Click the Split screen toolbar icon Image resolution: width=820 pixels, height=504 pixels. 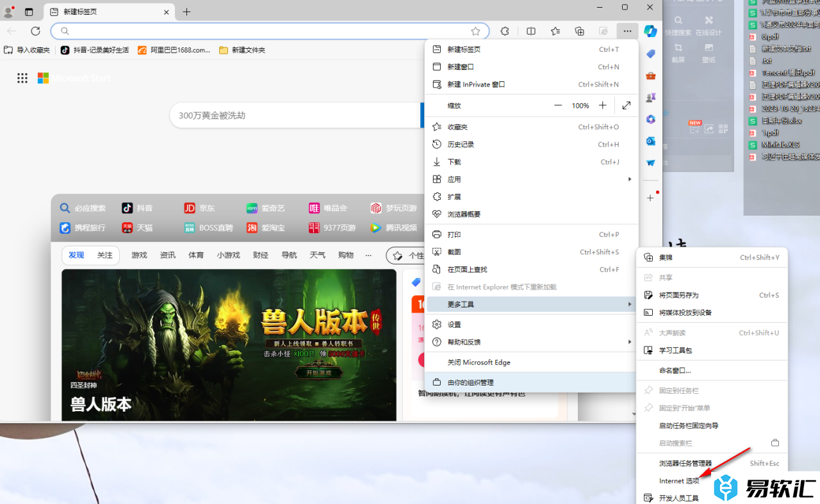point(531,31)
